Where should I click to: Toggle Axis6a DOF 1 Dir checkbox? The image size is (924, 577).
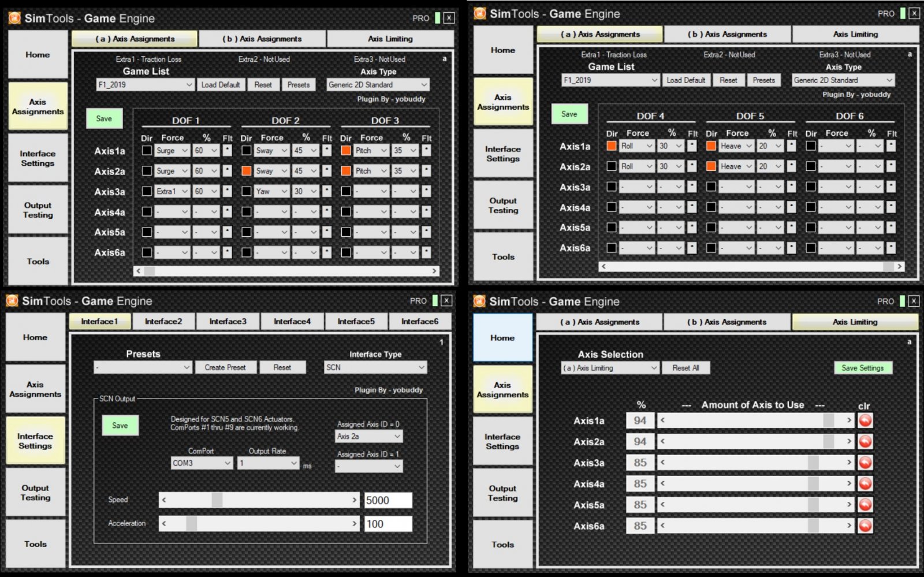tap(147, 252)
